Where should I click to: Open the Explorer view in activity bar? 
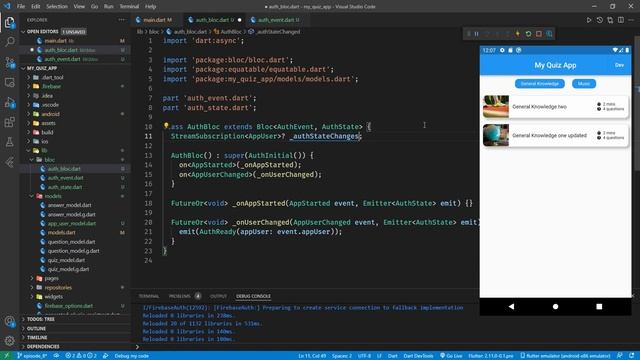[x=9, y=22]
